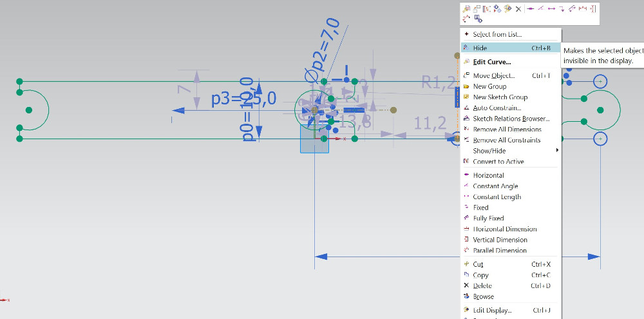Choose Hide from the context menu
The height and width of the screenshot is (319, 644).
tap(511, 48)
